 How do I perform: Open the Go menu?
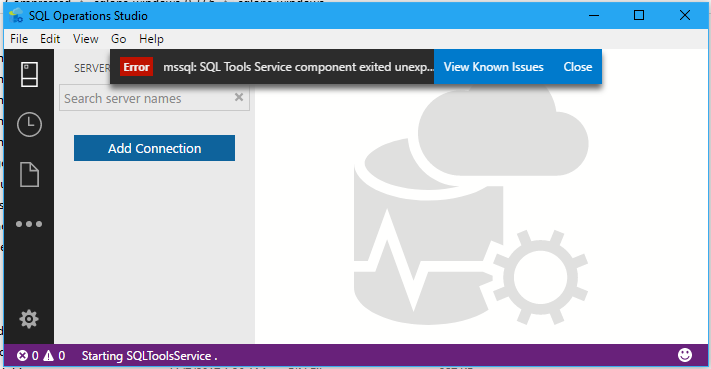[x=119, y=39]
